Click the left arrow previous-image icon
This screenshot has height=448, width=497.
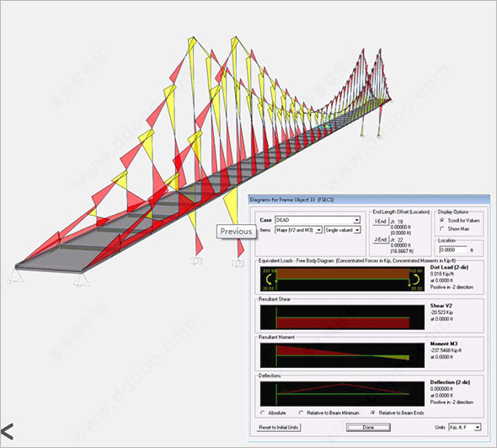pos(7,431)
